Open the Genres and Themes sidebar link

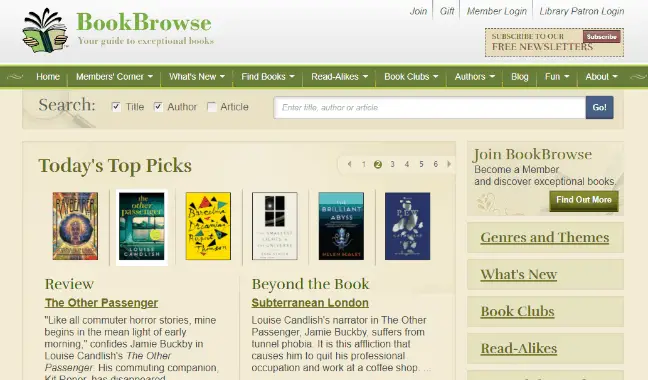545,238
